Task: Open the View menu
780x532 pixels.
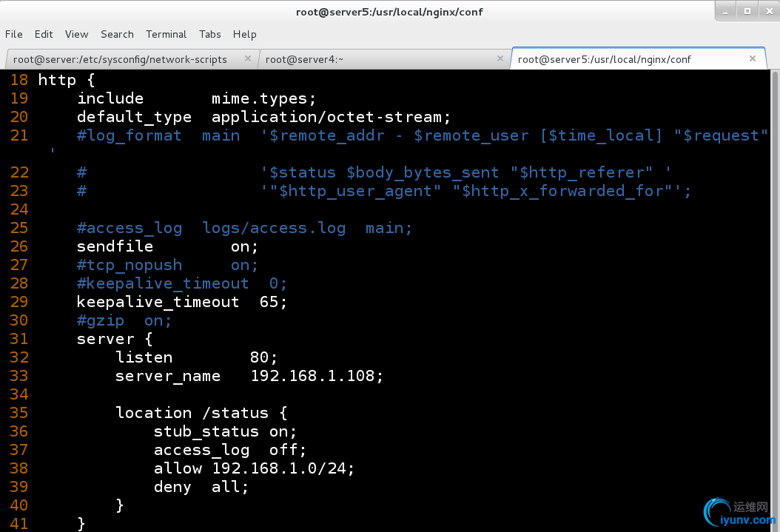Action: 76,34
